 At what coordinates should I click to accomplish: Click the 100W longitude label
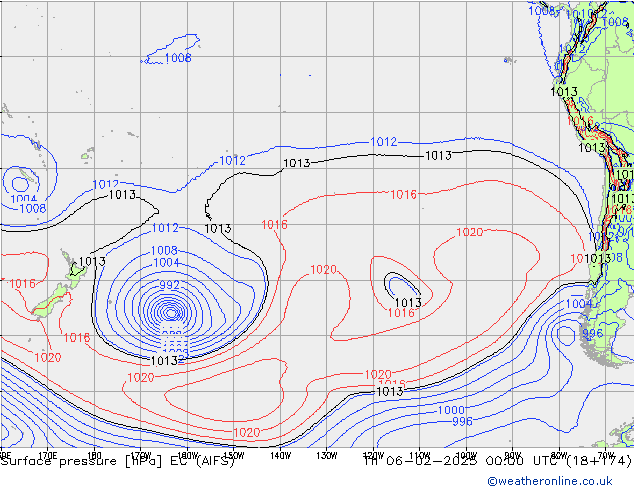pos(466,456)
